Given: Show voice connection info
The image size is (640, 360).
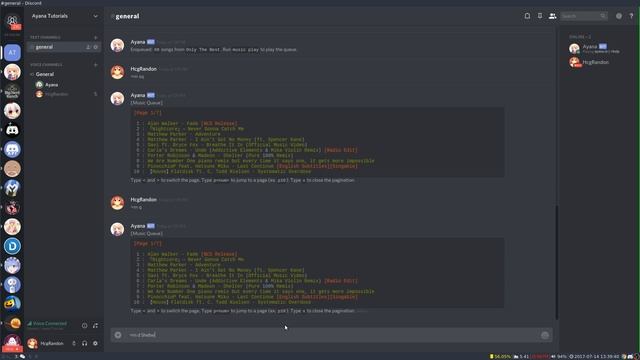Looking at the screenshot, I should (84, 325).
